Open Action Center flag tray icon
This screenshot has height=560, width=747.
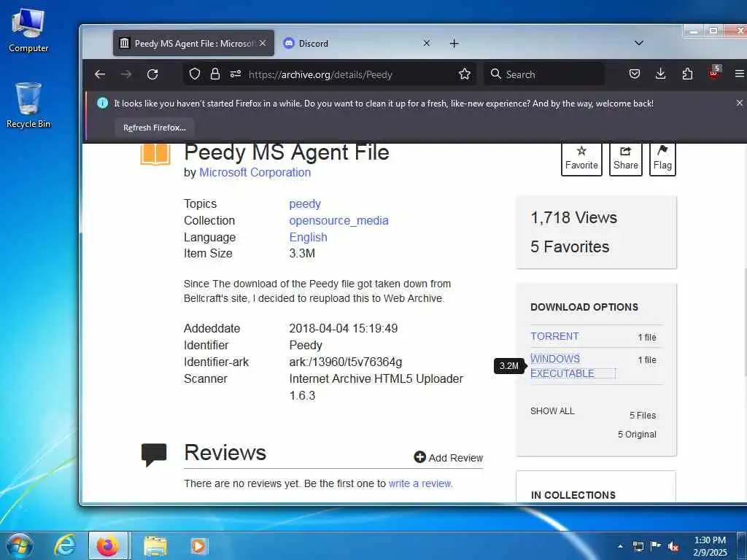coord(656,545)
